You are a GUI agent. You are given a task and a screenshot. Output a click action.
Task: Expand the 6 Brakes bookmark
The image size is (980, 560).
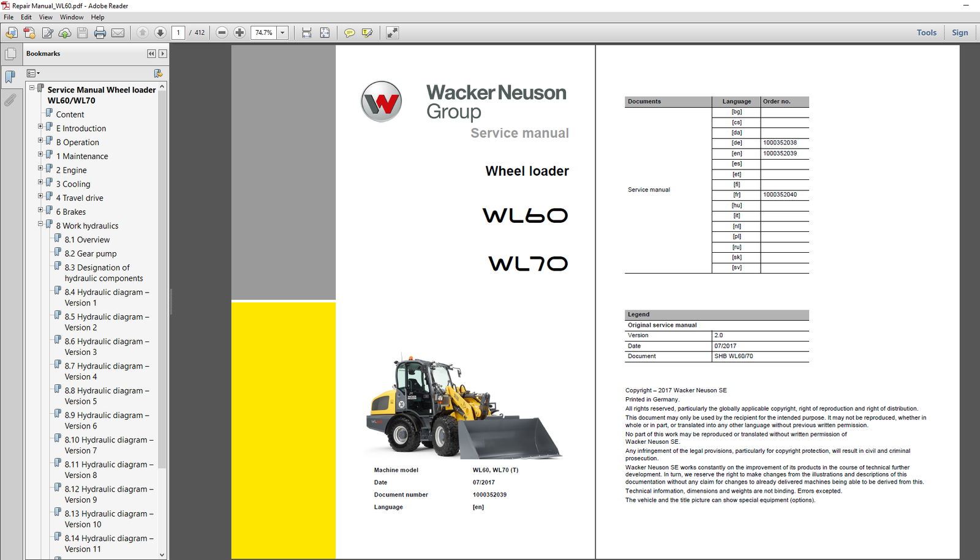[x=40, y=210]
